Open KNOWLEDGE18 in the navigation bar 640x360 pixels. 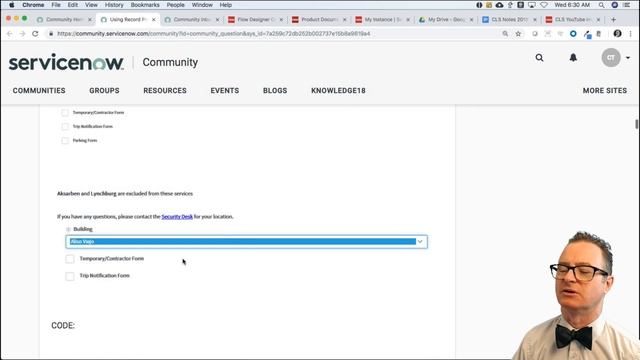[x=338, y=91]
